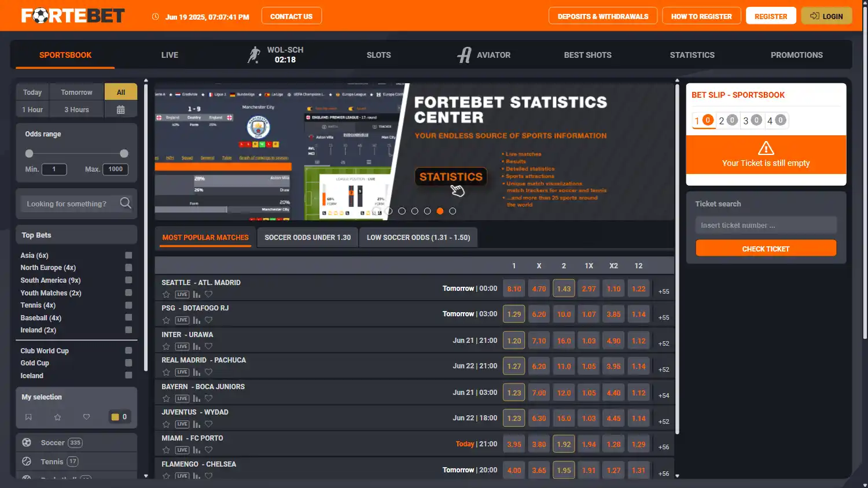Tick the Tennis (4x) checkbox
The image size is (868, 488).
coord(128,305)
